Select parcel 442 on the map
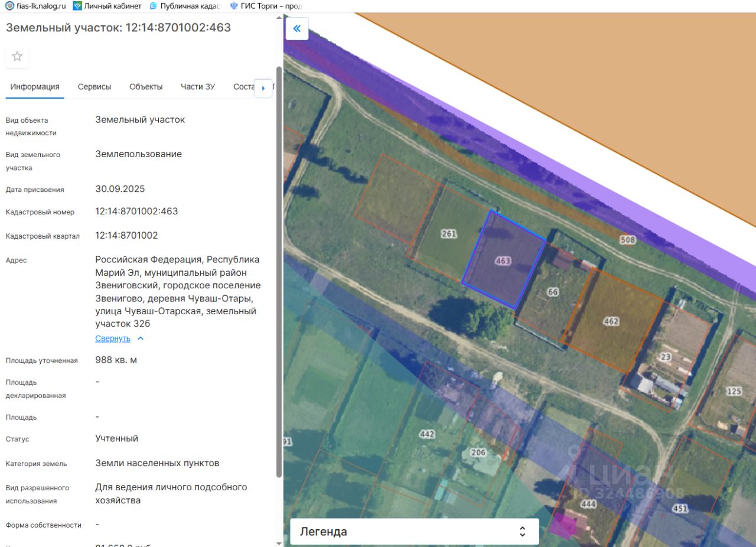 (426, 434)
